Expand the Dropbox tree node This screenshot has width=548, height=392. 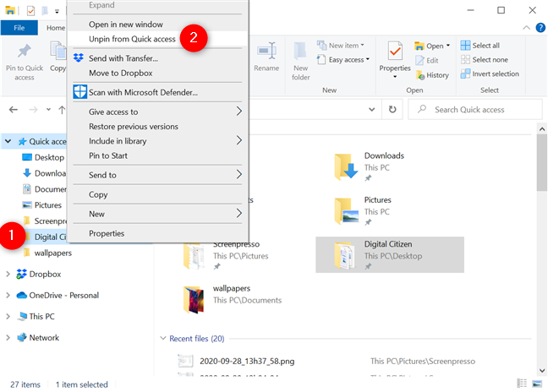8,274
